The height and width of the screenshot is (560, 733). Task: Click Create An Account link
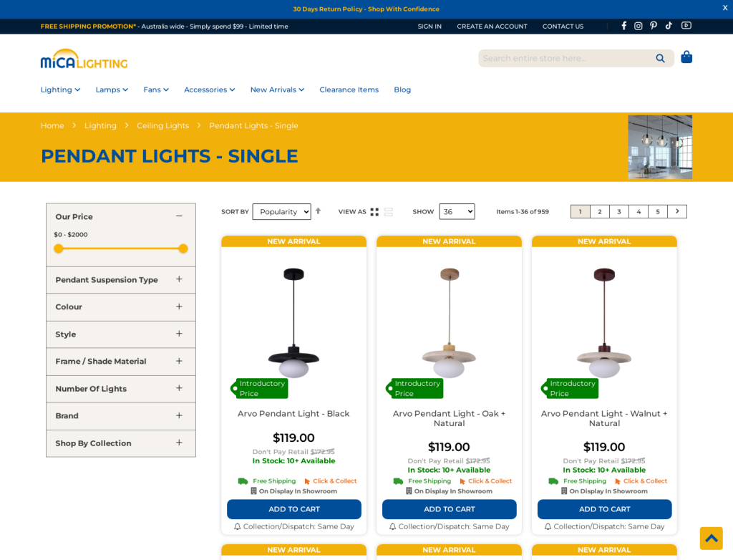tap(492, 26)
